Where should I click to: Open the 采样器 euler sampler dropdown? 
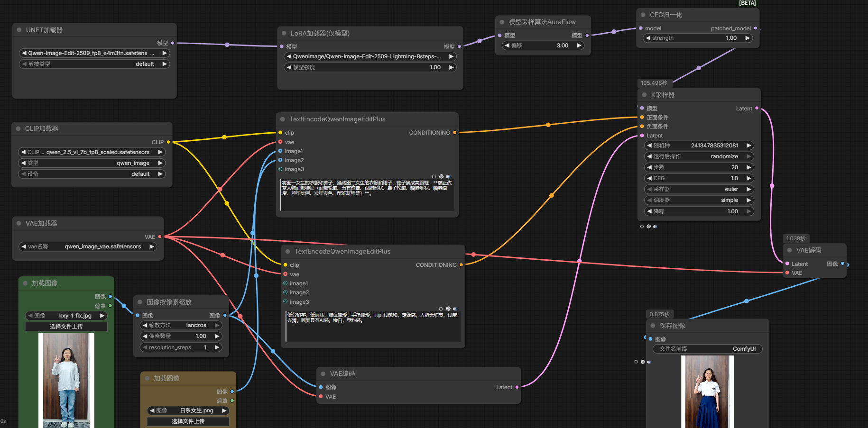699,189
